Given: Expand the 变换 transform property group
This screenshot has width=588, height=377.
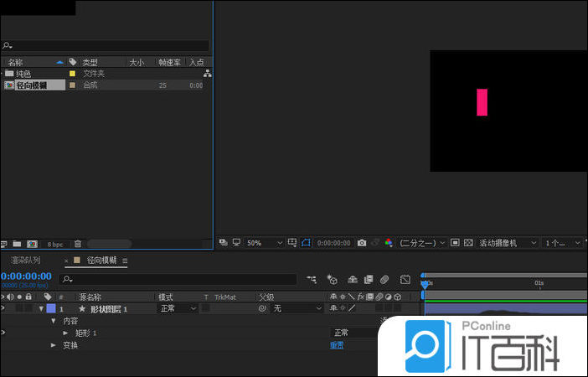Looking at the screenshot, I should pos(54,345).
